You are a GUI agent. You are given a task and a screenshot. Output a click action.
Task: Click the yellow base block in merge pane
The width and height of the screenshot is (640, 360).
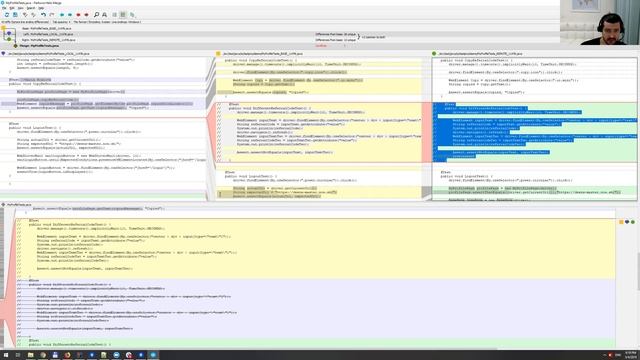coord(315,248)
